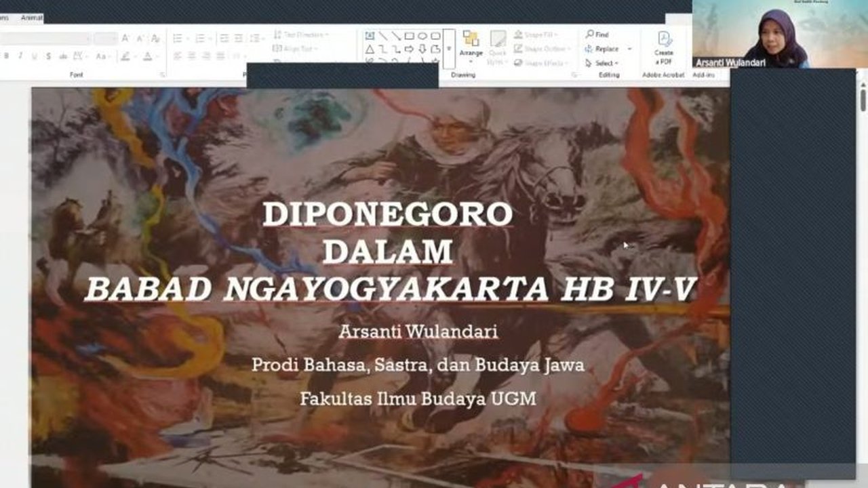Click the Strikethrough icon
The width and height of the screenshot is (868, 488).
(48, 56)
